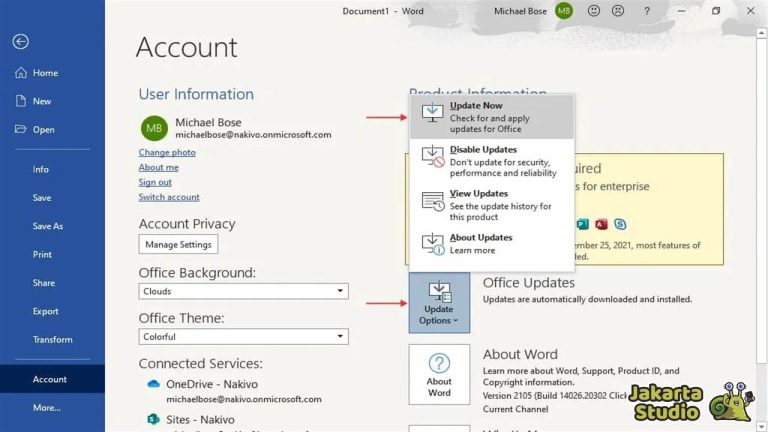Choose View Updates menu entry
768x432 pixels.
(x=492, y=205)
